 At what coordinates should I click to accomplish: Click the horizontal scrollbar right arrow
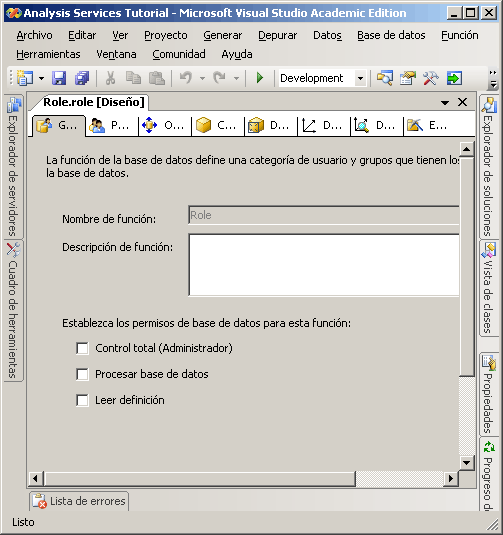[x=451, y=478]
